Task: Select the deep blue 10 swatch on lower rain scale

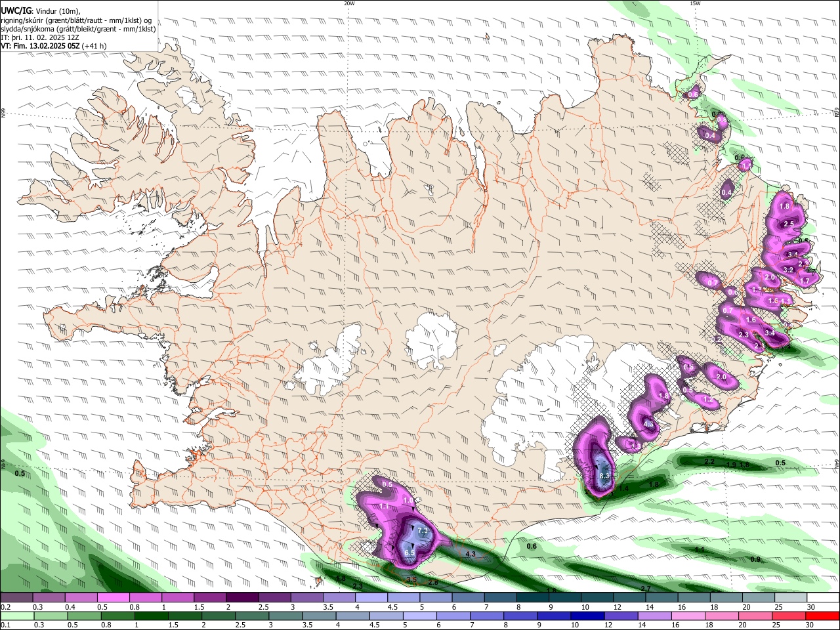Action: pos(586,616)
